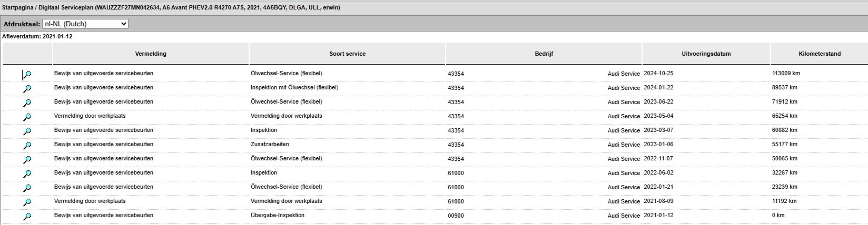
Task: Open magnifier for the 2021-08-09 workshop note
Action: tap(27, 202)
